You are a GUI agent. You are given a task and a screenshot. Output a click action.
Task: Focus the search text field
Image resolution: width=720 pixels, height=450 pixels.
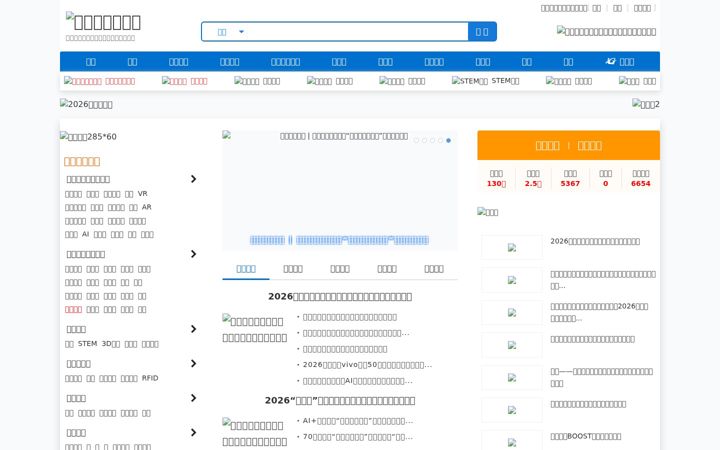click(358, 32)
